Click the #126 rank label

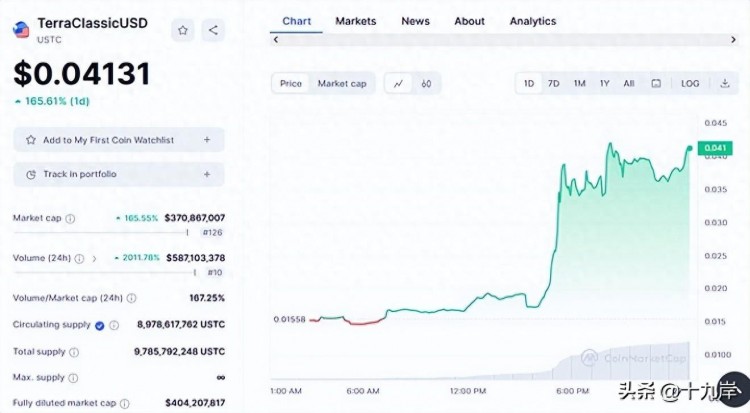212,233
